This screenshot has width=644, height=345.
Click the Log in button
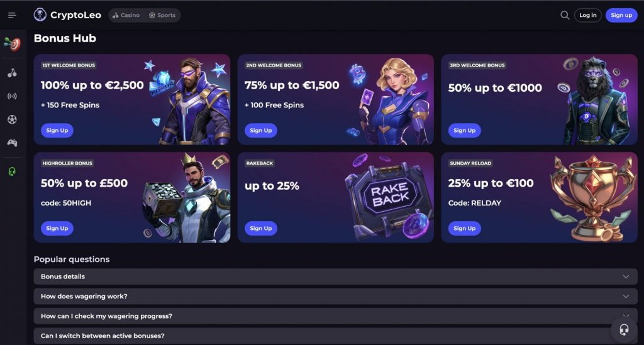click(x=588, y=15)
